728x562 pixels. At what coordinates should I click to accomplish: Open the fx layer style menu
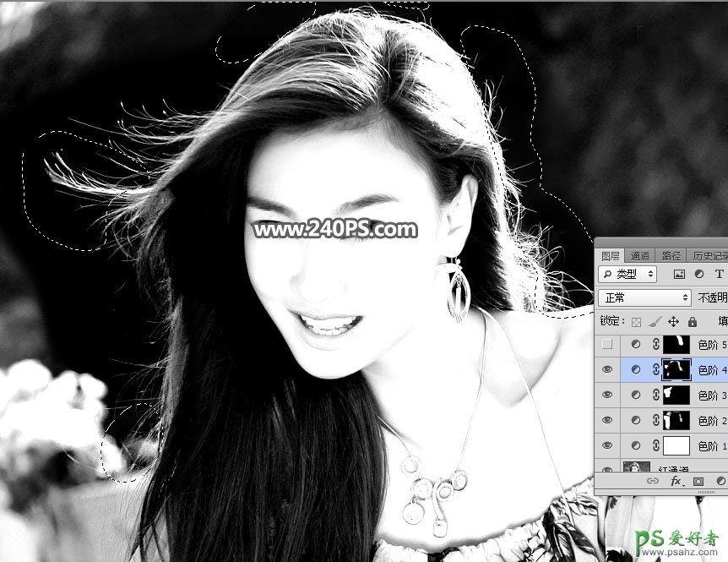pos(677,481)
